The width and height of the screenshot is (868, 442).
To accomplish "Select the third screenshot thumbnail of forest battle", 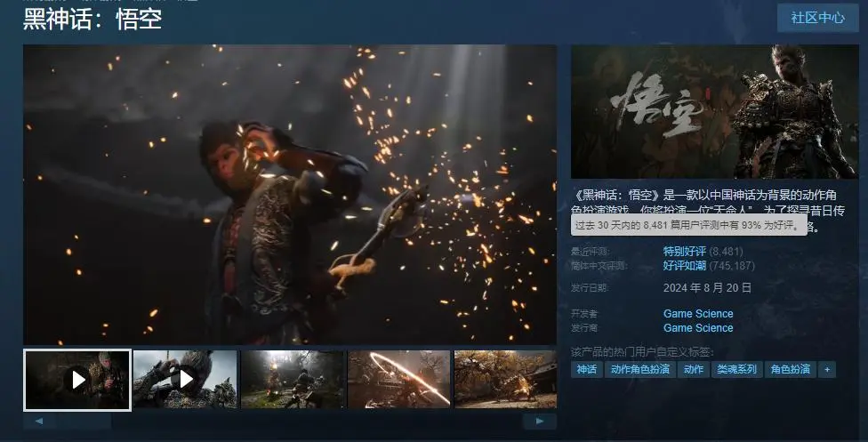I will [293, 380].
